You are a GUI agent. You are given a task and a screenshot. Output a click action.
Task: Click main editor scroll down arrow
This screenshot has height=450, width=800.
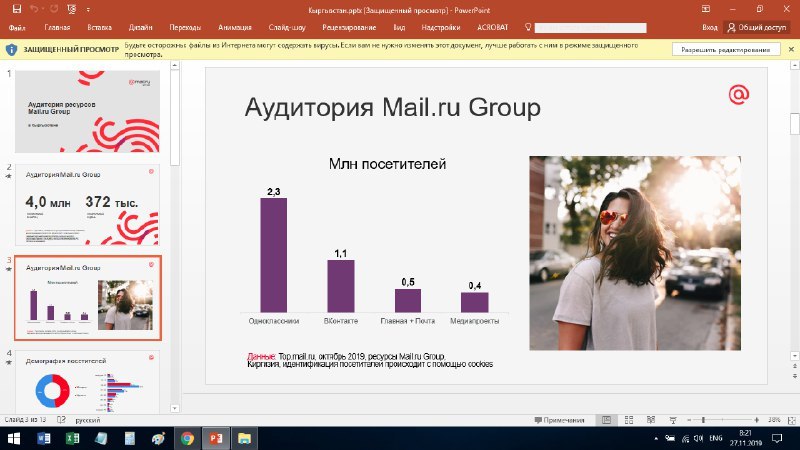795,356
